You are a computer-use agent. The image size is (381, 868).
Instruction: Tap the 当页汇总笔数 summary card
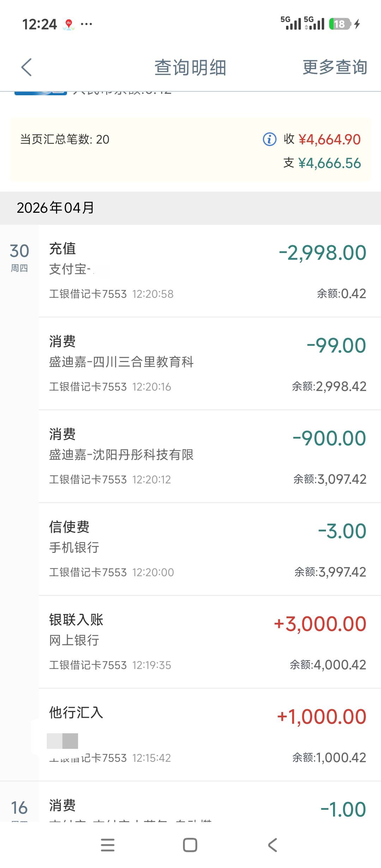[x=141, y=150]
